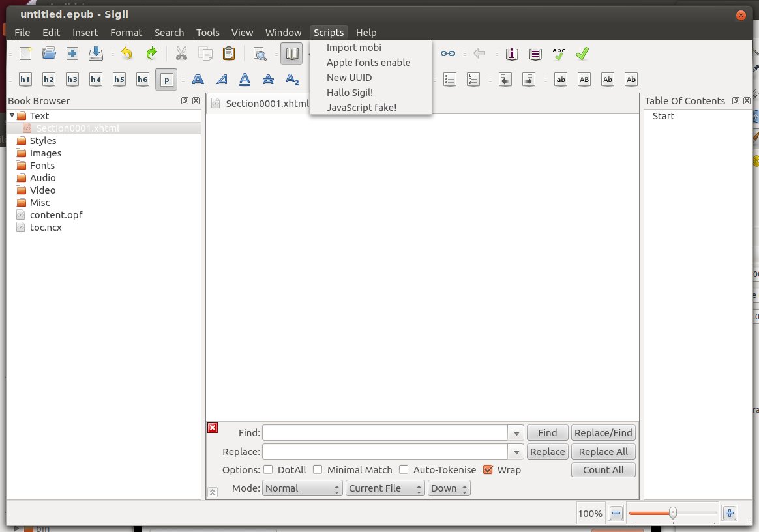Click the Replace/Find button
Viewport: 759px width, 532px height.
coord(603,433)
